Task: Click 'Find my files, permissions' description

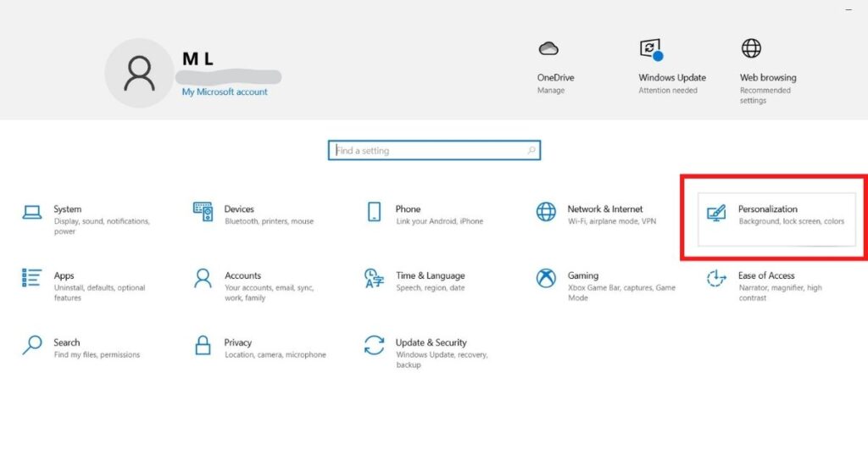Action: click(97, 355)
